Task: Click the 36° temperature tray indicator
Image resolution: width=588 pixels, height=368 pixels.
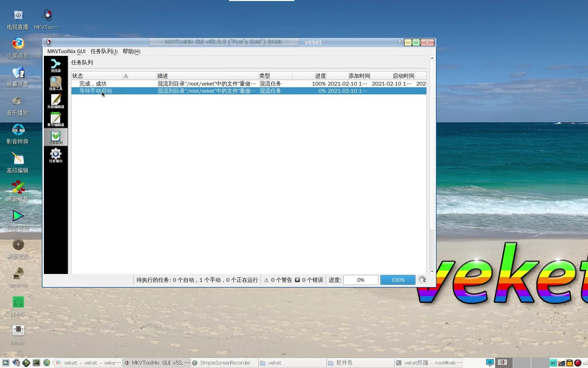Action: [553, 363]
